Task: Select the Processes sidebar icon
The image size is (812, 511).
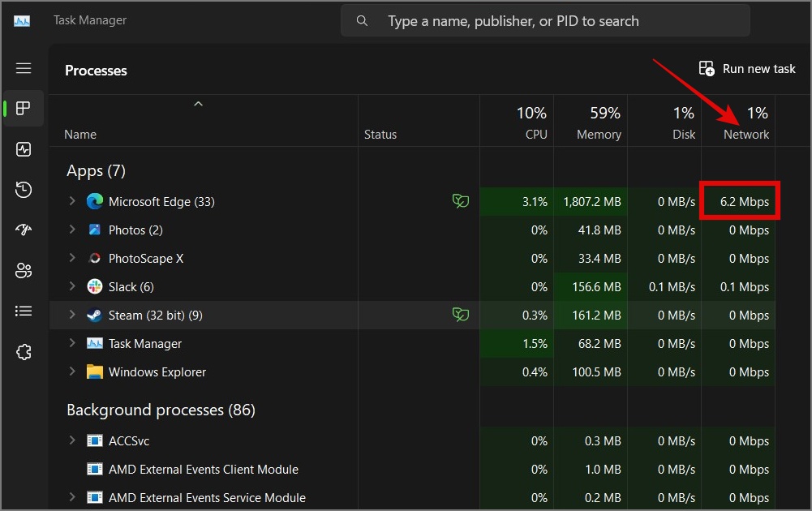Action: coord(24,109)
